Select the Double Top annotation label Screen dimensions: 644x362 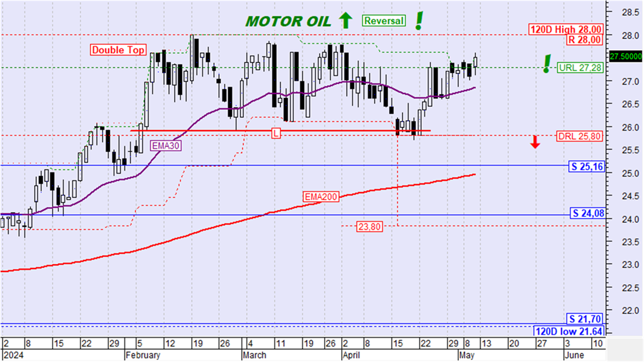coord(118,50)
